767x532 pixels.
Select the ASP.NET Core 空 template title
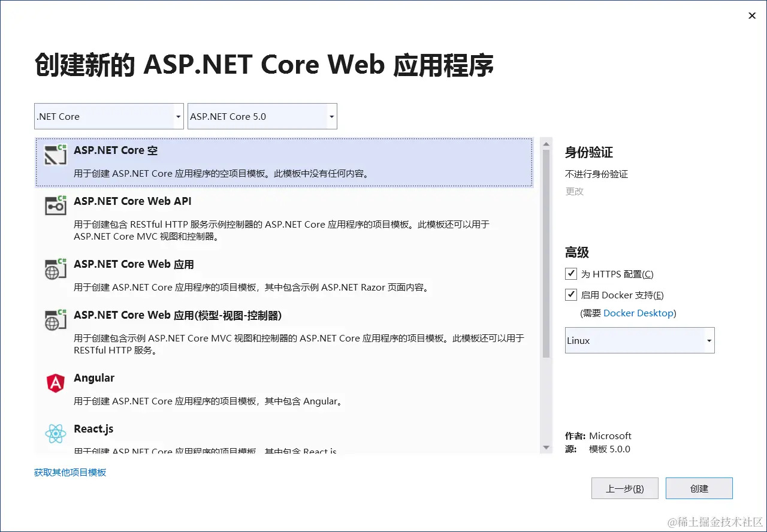coord(116,150)
